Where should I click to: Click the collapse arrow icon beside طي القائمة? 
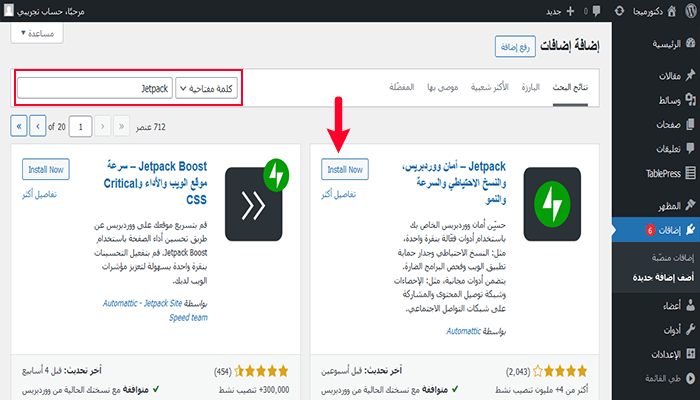[690, 379]
